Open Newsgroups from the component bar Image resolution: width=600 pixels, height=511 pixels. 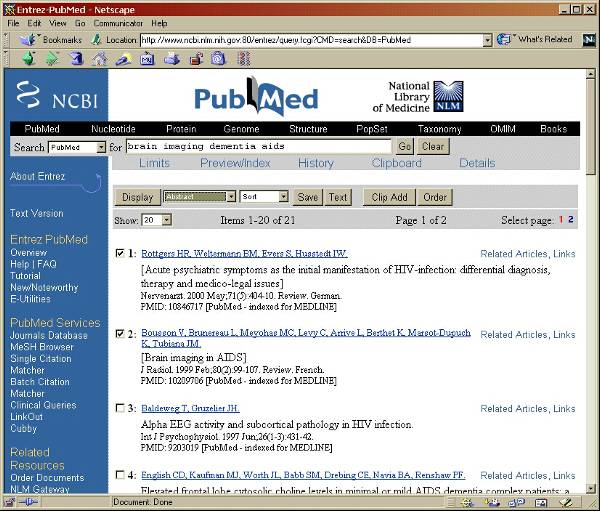516,502
